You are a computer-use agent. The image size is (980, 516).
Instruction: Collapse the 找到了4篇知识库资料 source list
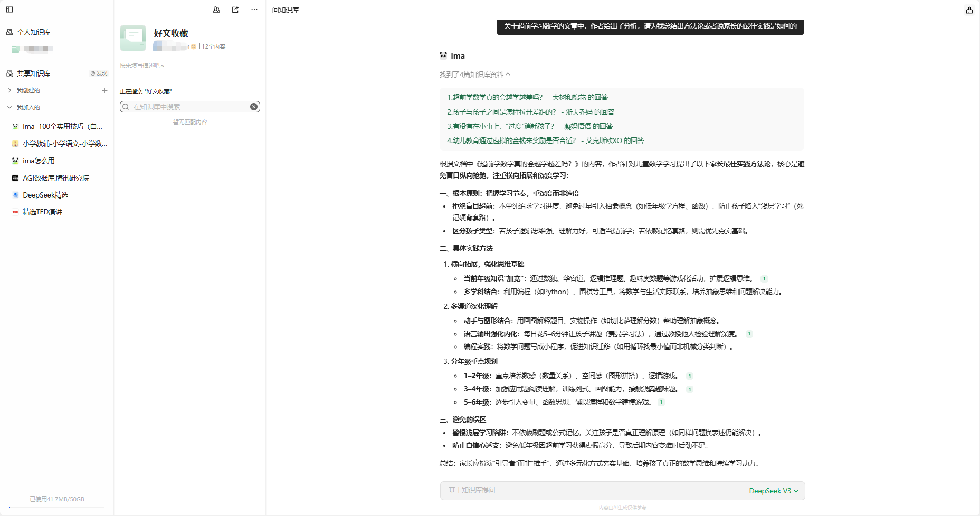[508, 74]
